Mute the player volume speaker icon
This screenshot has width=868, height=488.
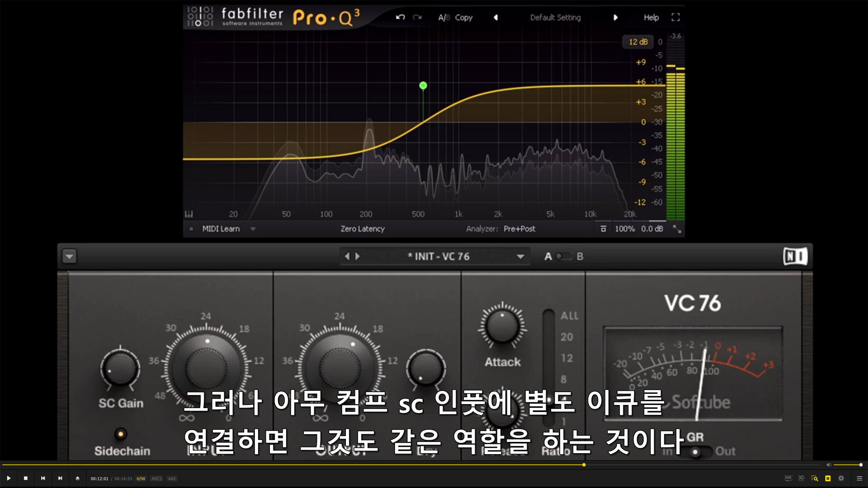[829, 465]
